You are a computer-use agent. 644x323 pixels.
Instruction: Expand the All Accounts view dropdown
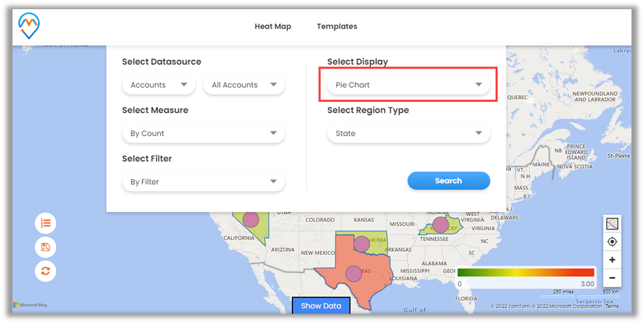tap(244, 85)
